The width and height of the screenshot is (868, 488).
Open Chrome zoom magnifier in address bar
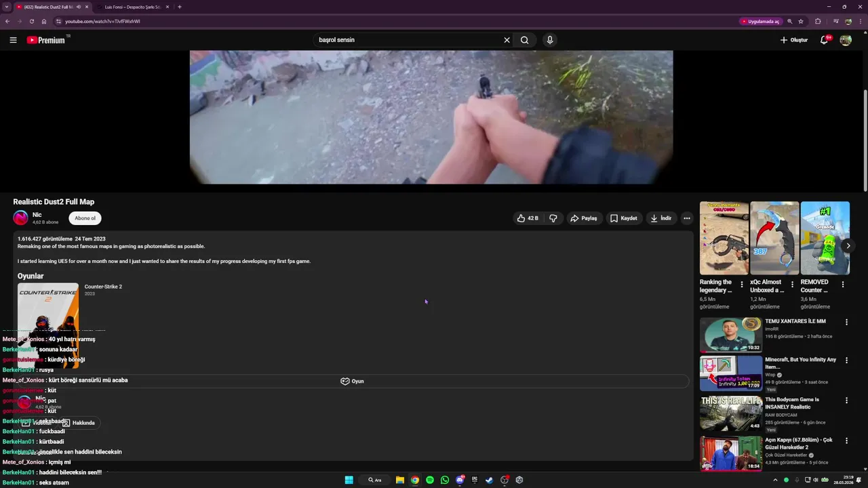[x=789, y=21]
